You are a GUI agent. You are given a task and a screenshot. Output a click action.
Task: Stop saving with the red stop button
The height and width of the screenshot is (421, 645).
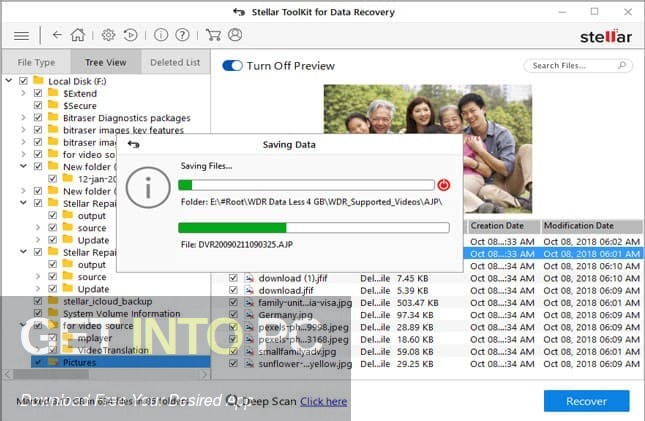coord(443,185)
